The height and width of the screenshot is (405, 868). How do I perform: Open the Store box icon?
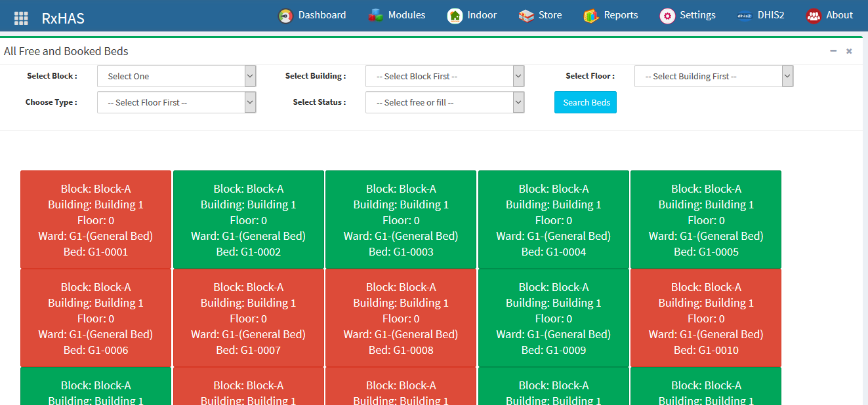tap(526, 16)
